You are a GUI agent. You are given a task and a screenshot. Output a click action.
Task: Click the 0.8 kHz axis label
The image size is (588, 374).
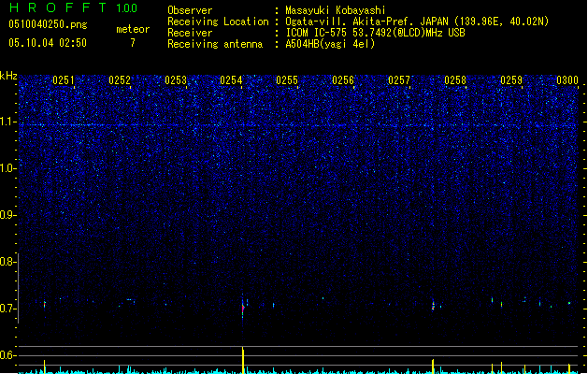[7, 262]
